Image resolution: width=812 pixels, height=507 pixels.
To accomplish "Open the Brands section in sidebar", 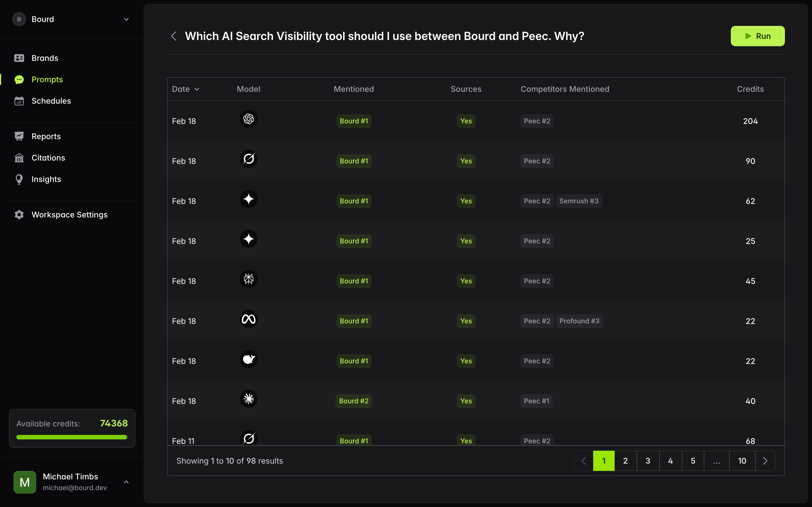I will pos(45,58).
